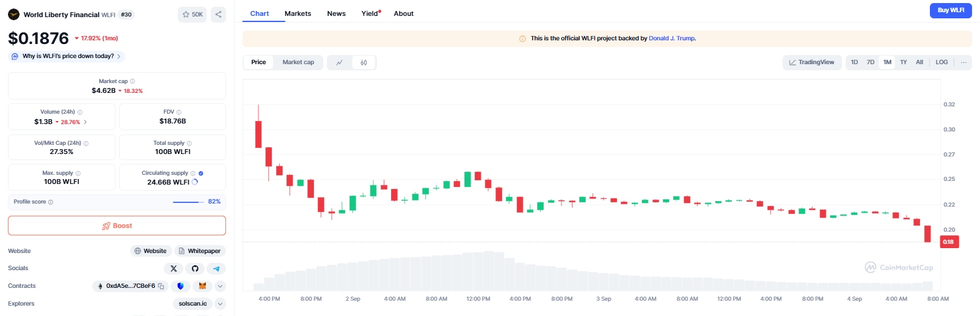Open the solscan.io explorer link

click(x=192, y=304)
